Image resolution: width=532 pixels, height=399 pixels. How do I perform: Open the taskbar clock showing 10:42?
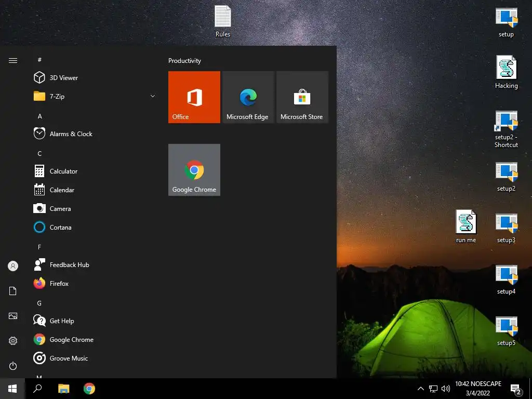click(478, 389)
